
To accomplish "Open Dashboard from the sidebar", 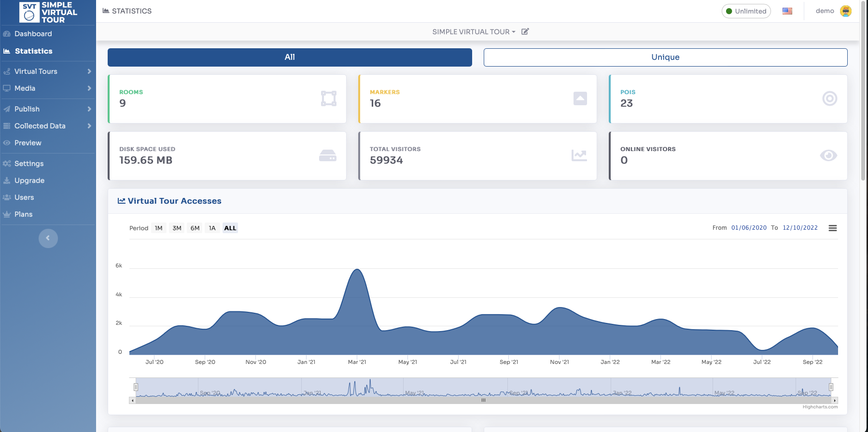I will 33,34.
